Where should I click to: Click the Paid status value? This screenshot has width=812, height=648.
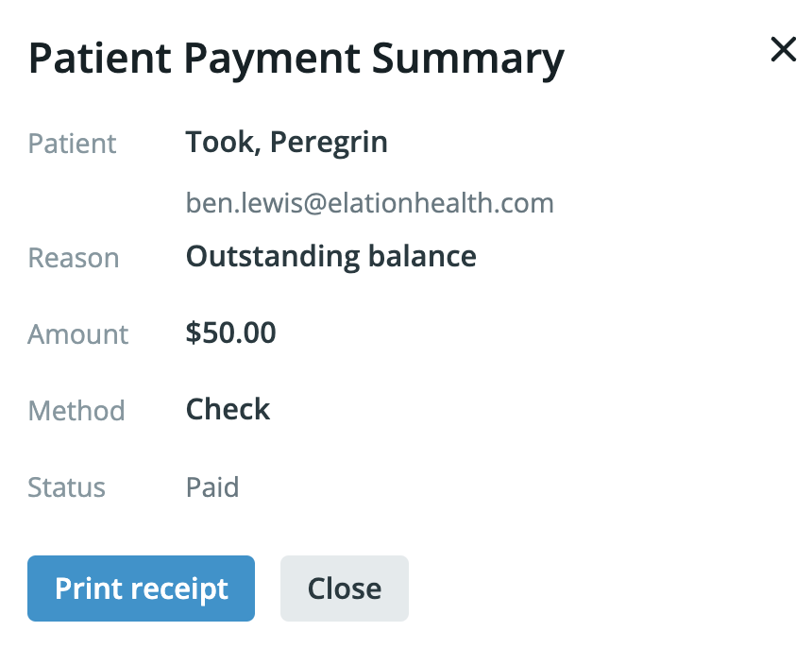(211, 486)
